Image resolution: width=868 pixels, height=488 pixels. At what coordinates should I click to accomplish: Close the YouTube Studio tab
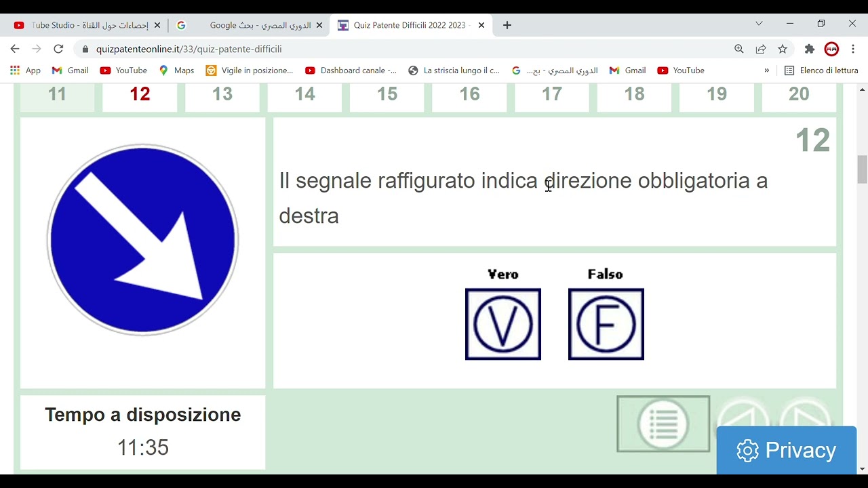[157, 25]
